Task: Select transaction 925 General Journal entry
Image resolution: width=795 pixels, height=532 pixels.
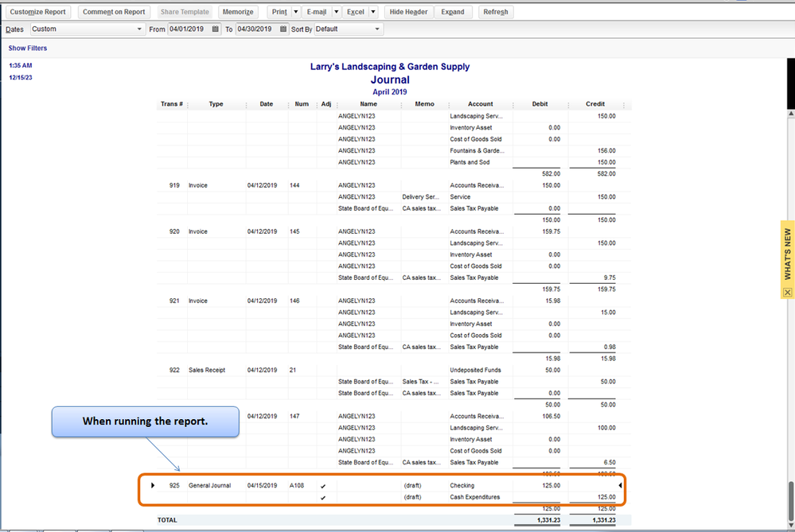Action: tap(394, 485)
